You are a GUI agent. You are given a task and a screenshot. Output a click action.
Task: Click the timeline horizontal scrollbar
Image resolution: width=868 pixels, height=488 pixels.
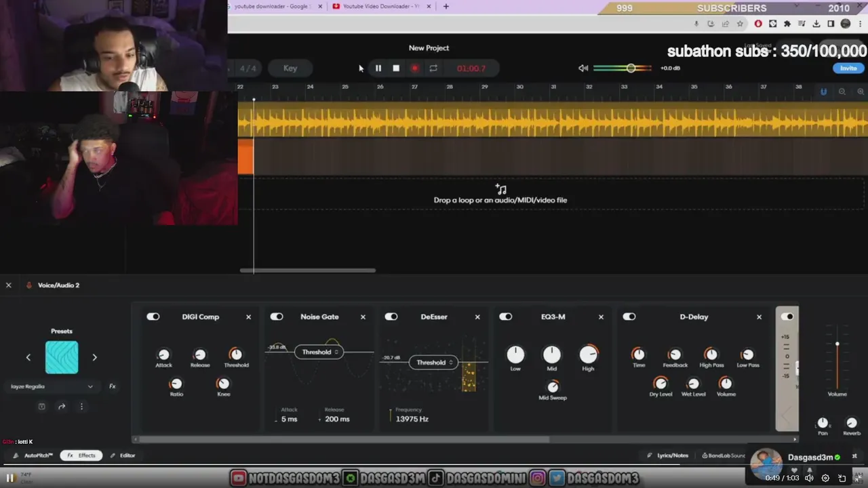point(308,270)
